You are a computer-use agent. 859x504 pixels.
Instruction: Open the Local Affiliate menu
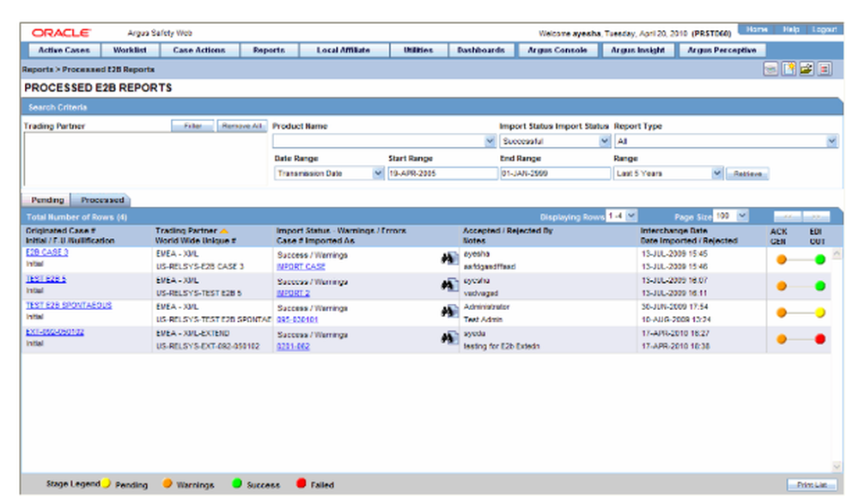[344, 50]
